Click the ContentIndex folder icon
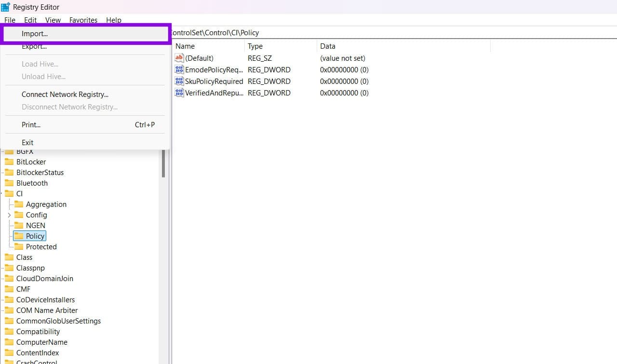 coord(9,352)
